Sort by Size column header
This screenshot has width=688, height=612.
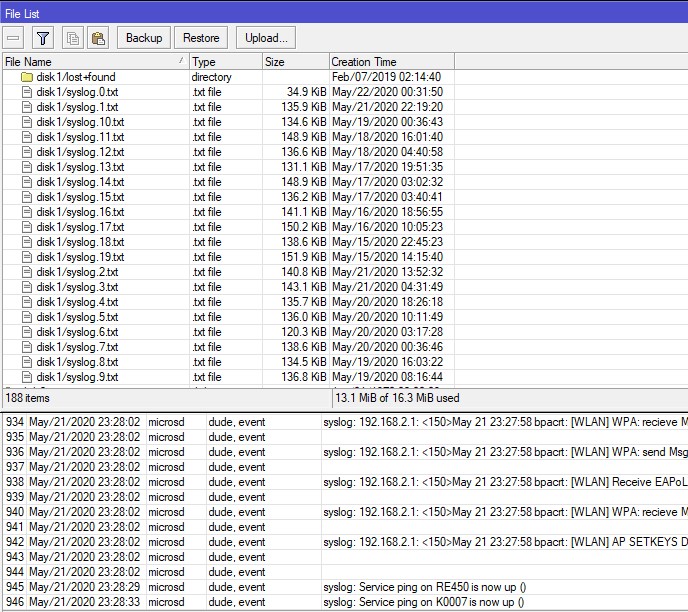296,61
